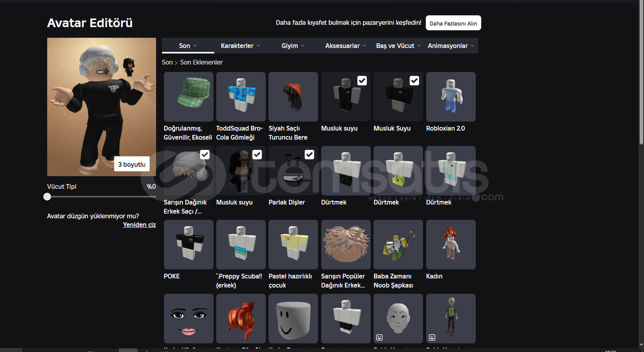This screenshot has width=644, height=352.
Task: Uncheck the Musluk suyu shoulder accessory in the second row
Action: (257, 155)
